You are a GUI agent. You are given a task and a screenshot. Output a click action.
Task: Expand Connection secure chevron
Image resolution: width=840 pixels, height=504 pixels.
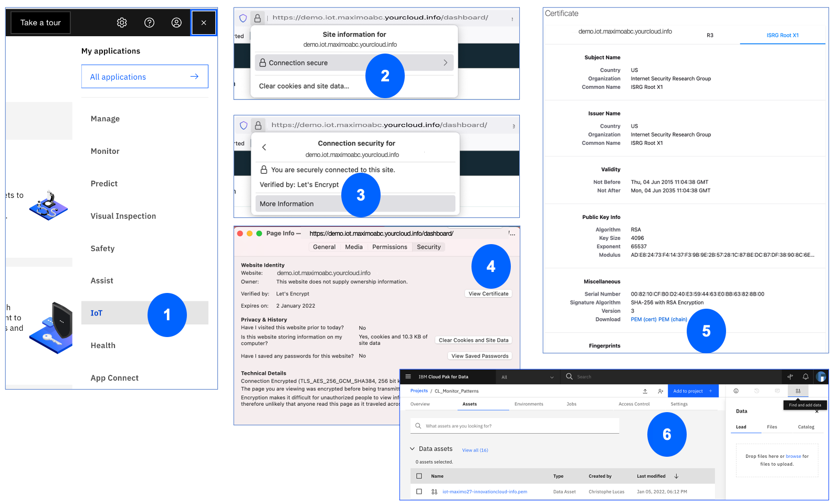point(445,62)
